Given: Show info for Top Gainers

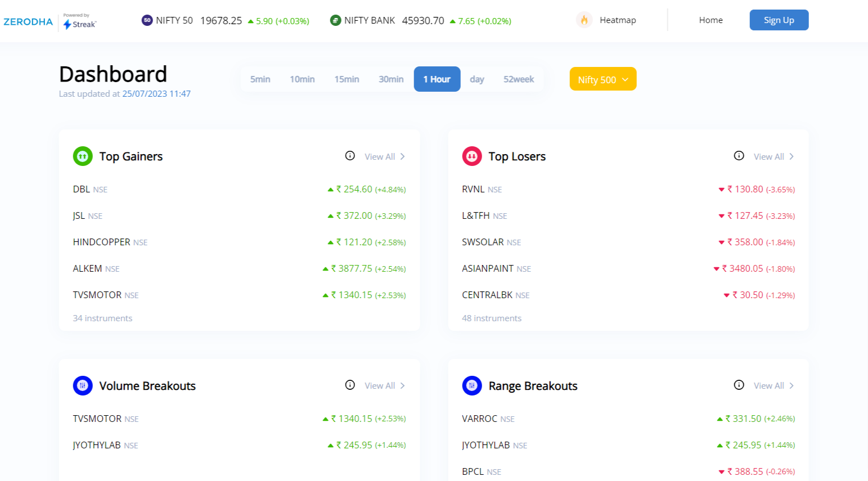Looking at the screenshot, I should pyautogui.click(x=350, y=156).
